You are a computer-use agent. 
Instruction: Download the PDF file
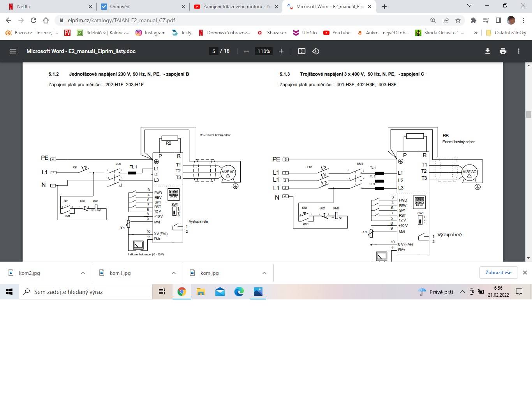[488, 51]
